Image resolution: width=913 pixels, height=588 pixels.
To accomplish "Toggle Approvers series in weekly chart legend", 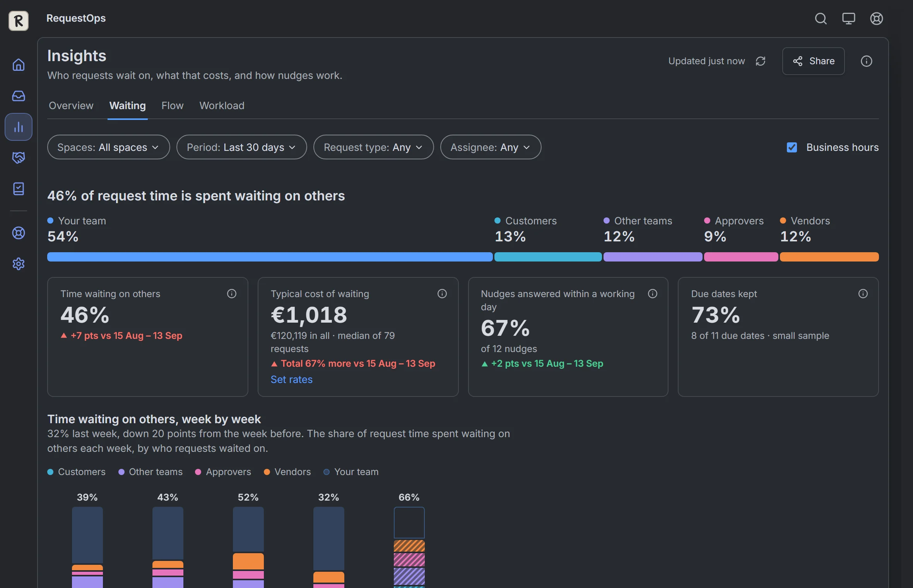I will pyautogui.click(x=223, y=472).
